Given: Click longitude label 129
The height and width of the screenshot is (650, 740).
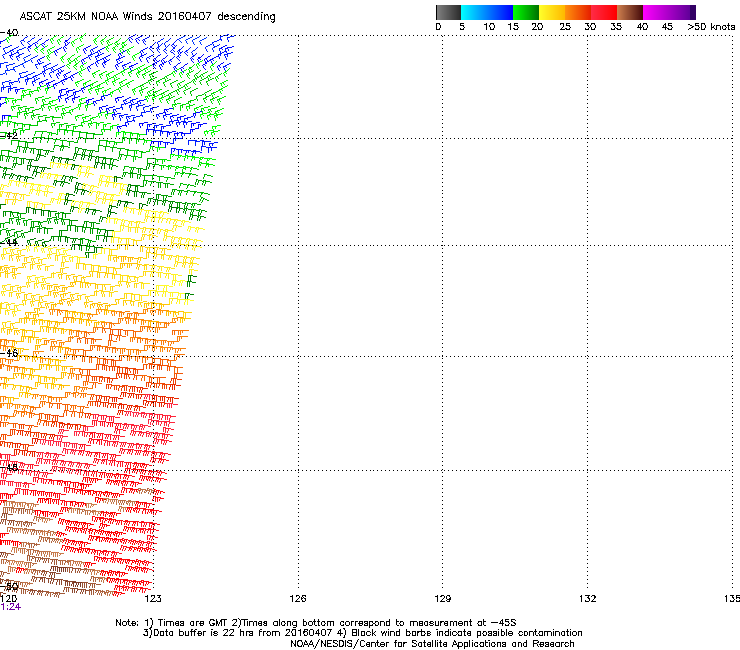Looking at the screenshot, I should click(x=443, y=599).
